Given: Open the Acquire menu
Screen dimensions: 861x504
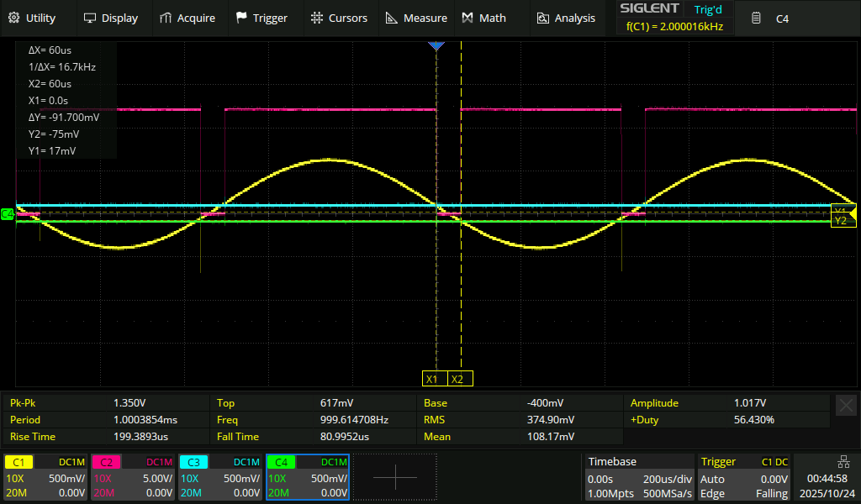Looking at the screenshot, I should tap(187, 18).
